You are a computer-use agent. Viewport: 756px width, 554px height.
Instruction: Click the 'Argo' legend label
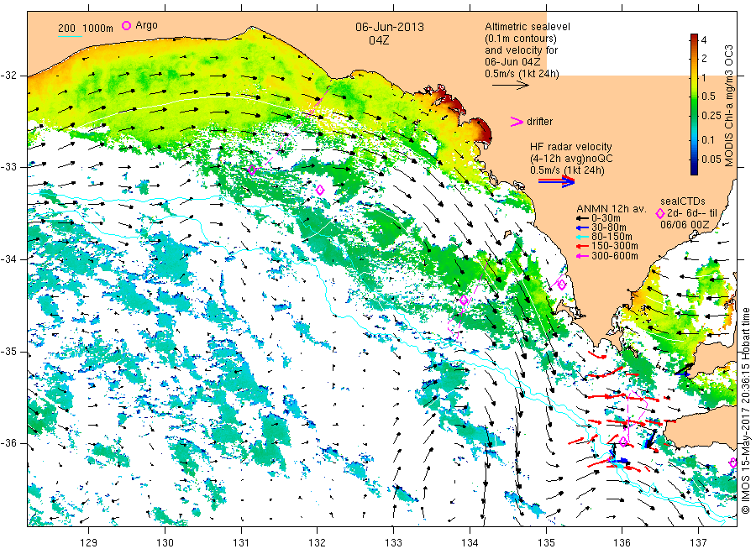pos(146,25)
